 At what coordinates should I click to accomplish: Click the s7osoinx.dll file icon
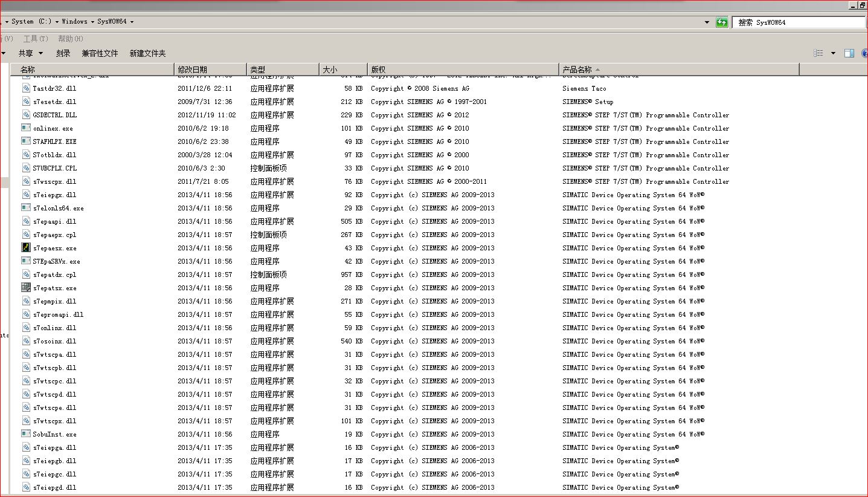pyautogui.click(x=26, y=341)
